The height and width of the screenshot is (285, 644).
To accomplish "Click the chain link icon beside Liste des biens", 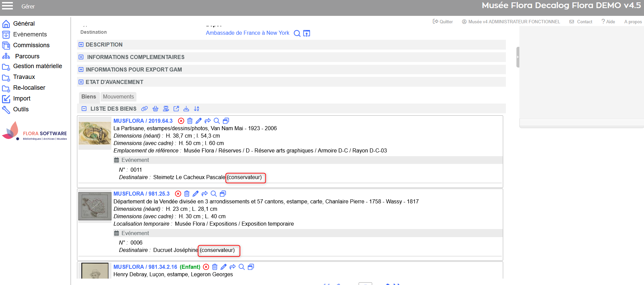I will pyautogui.click(x=145, y=109).
